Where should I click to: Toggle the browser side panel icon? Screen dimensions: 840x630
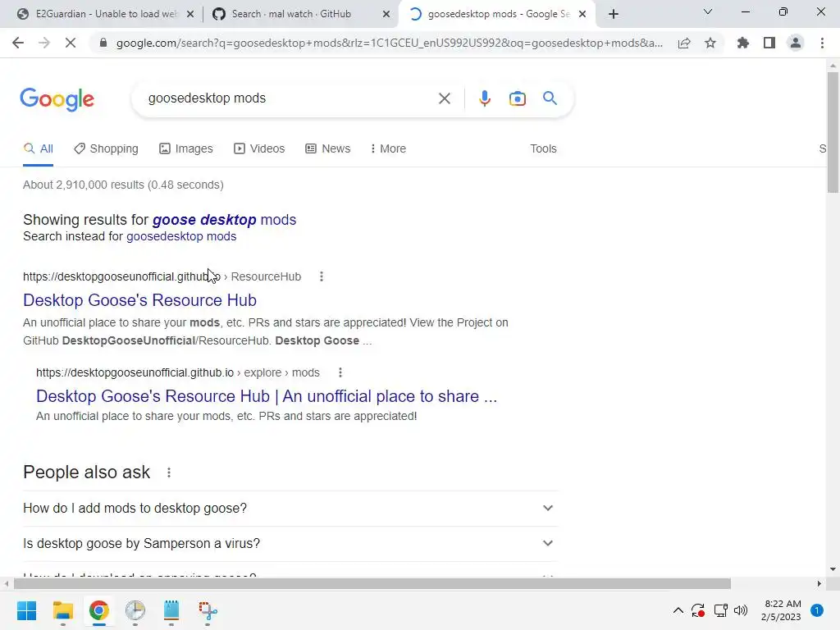[x=769, y=43]
